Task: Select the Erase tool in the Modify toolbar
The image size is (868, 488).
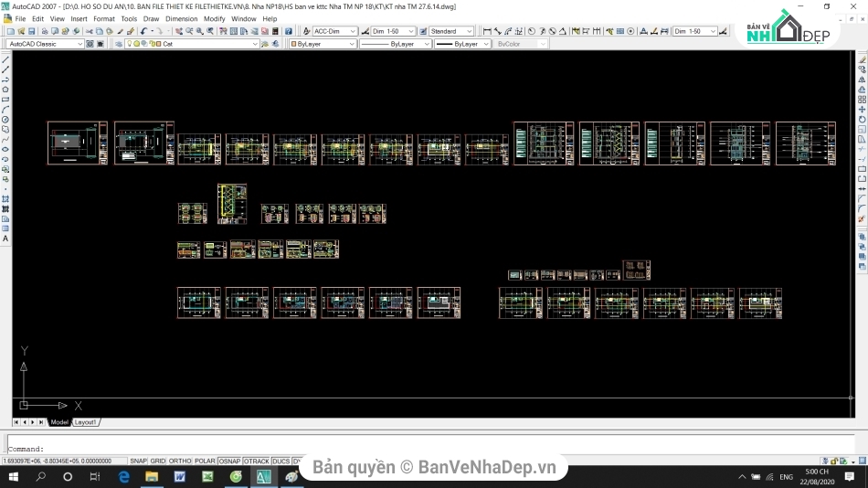Action: coord(862,59)
